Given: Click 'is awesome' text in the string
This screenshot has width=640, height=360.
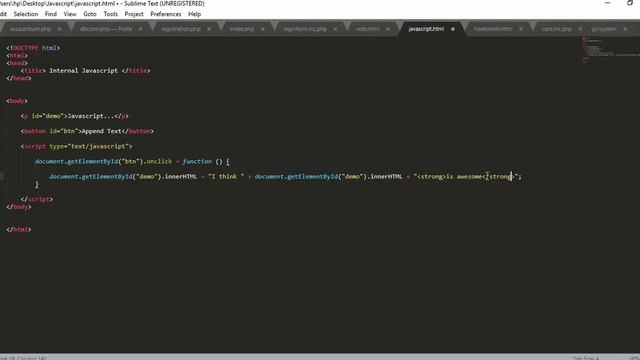Looking at the screenshot, I should click(x=464, y=176).
